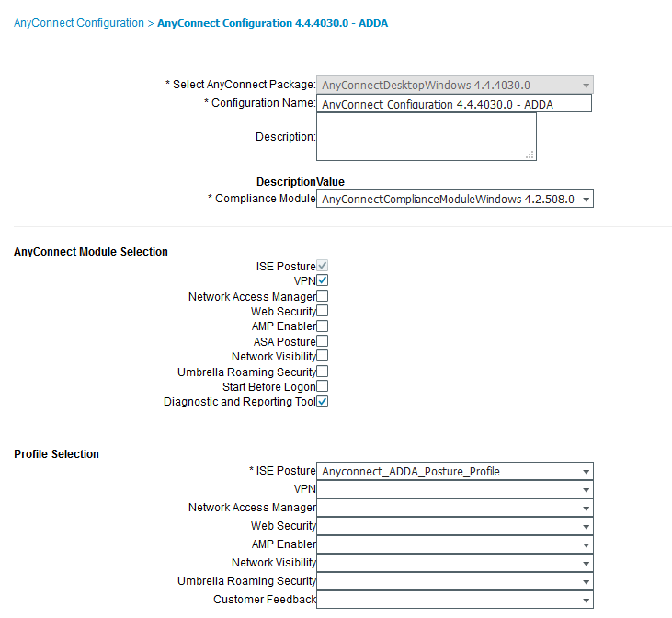Enable the Network Access Manager module checkbox
Viewport: 672px width, 618px height.
click(323, 296)
